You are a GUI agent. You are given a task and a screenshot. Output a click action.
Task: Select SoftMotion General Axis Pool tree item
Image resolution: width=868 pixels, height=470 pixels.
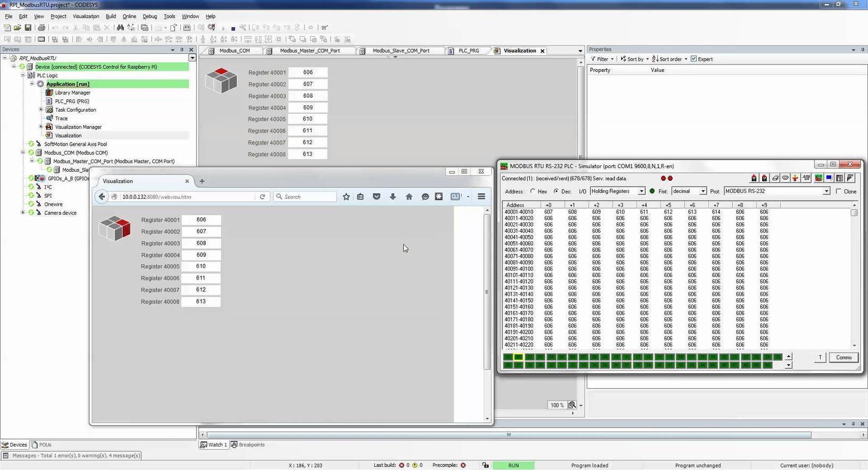click(x=75, y=144)
